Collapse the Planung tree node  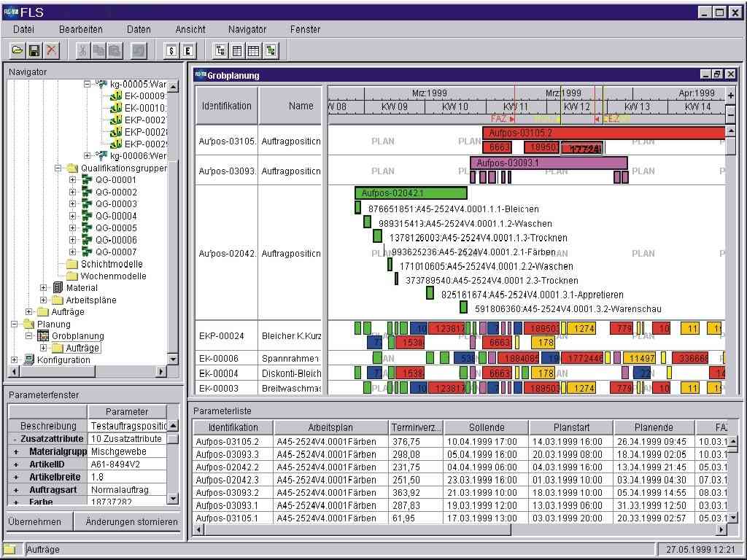[14, 324]
